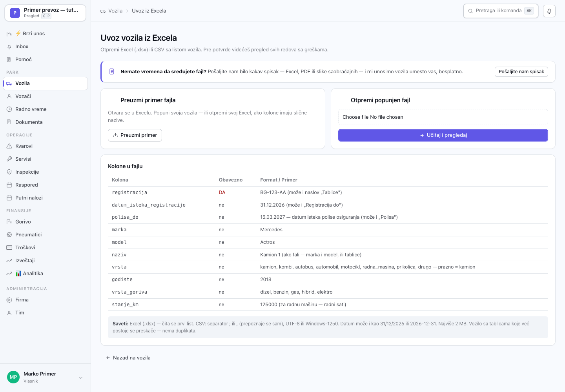Image resolution: width=565 pixels, height=392 pixels.
Task: Click the notification bell icon
Action: point(549,11)
